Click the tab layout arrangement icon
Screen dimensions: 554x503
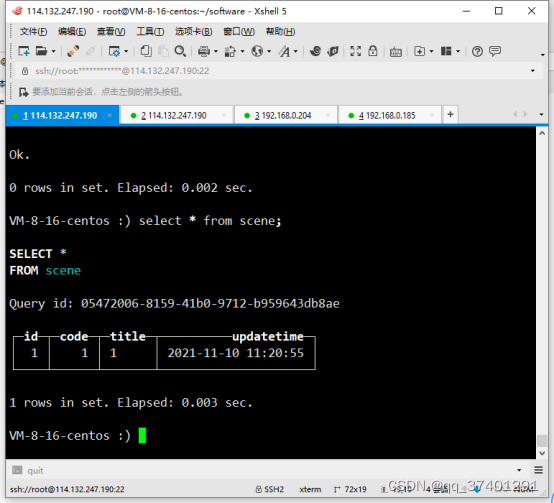tap(446, 51)
